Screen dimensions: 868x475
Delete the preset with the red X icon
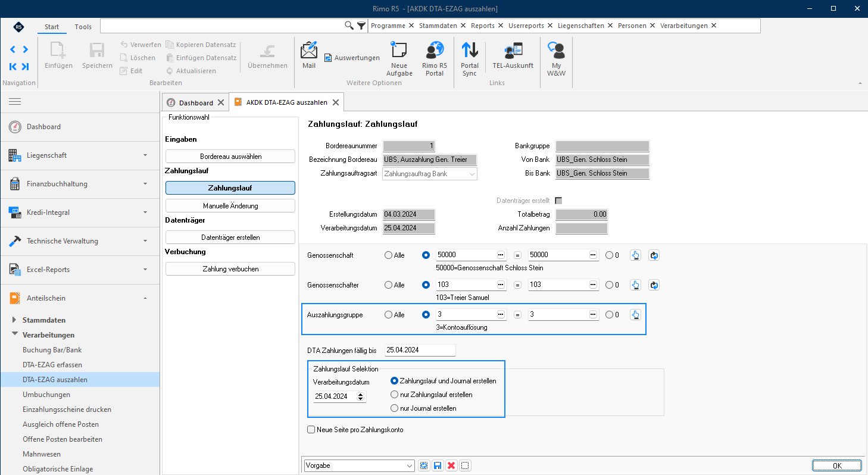click(451, 465)
